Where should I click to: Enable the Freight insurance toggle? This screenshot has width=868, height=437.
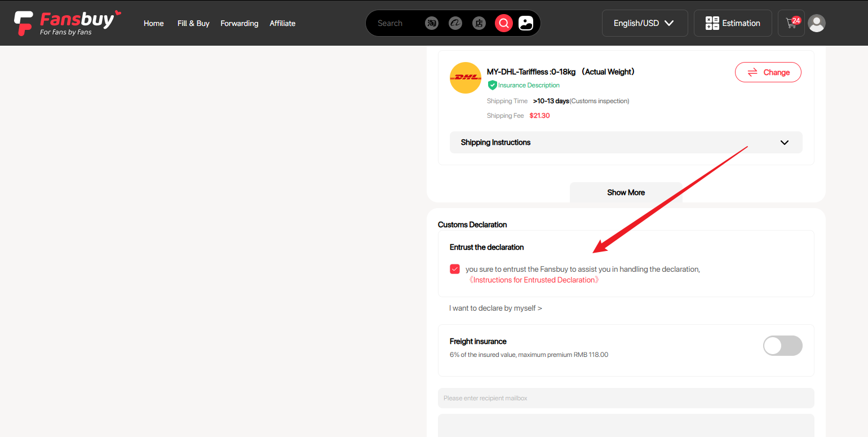coord(782,346)
